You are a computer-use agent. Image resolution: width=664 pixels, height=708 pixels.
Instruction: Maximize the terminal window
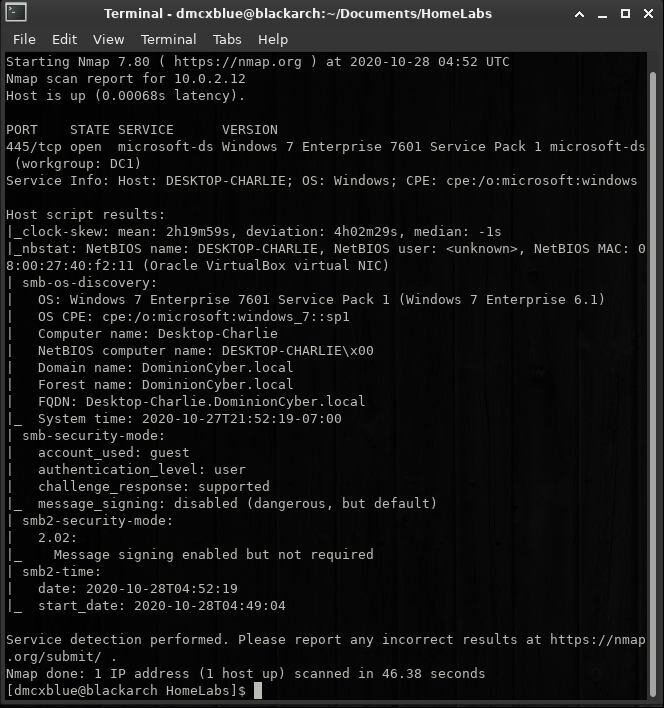(x=625, y=14)
